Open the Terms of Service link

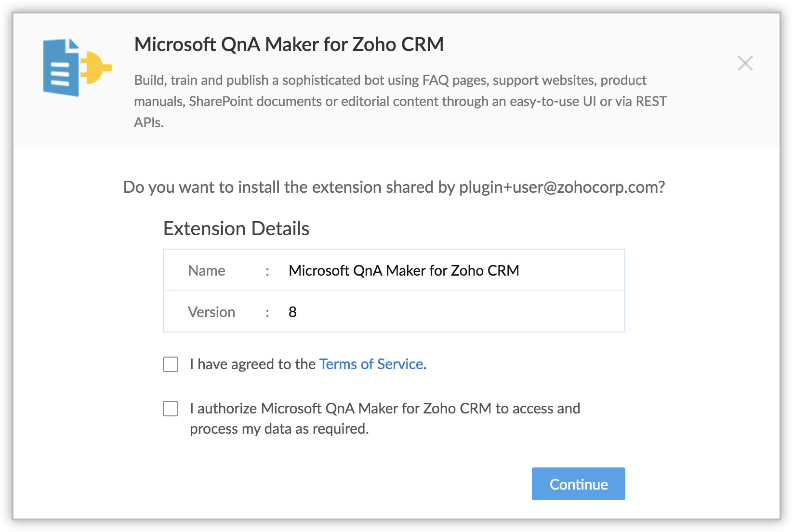coord(371,364)
